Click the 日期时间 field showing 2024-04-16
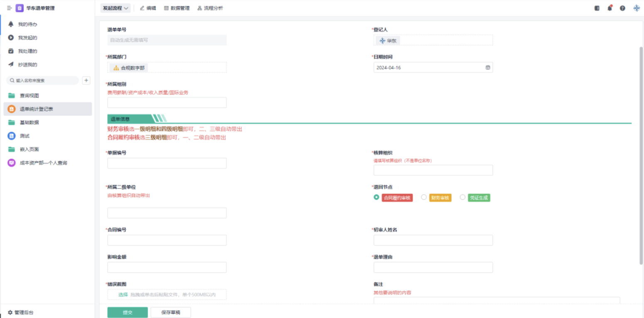The image size is (644, 318). click(433, 67)
